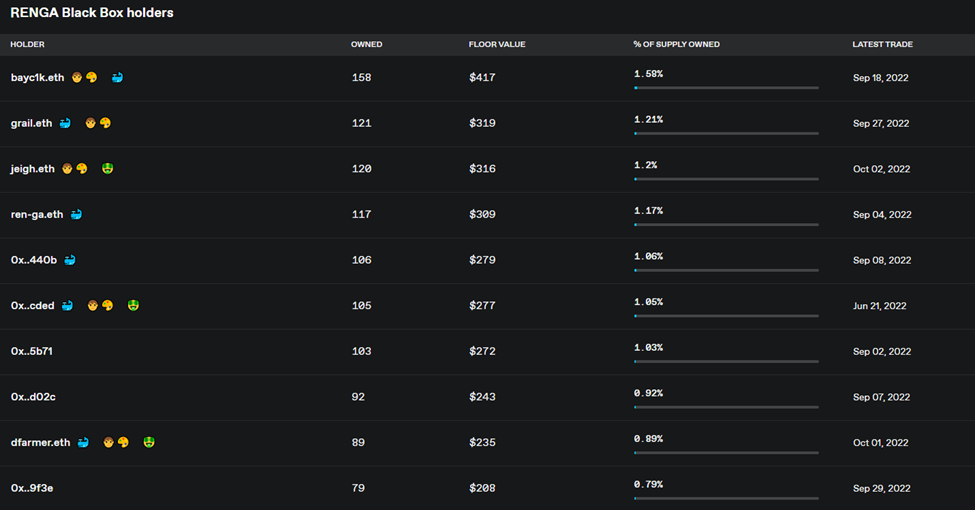
Task: Click the green money-face badge next to jeigh.eth
Action: pos(108,169)
